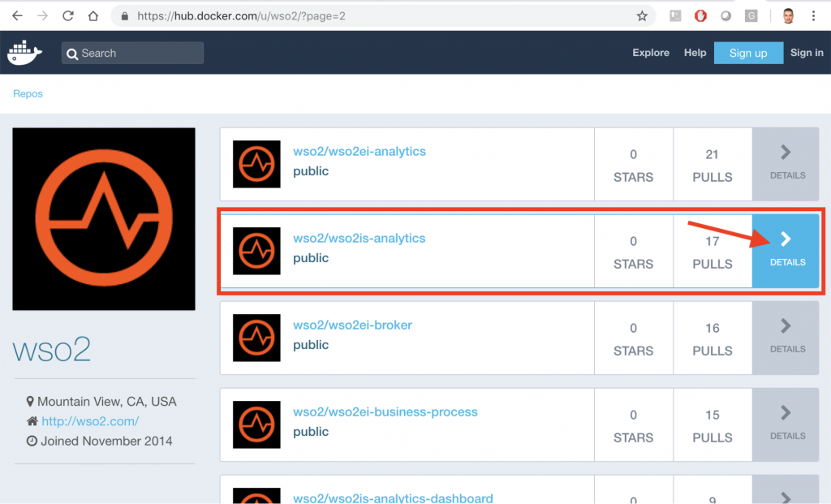Open the http://wso2.com/ website link
The height and width of the screenshot is (504, 831).
click(90, 421)
